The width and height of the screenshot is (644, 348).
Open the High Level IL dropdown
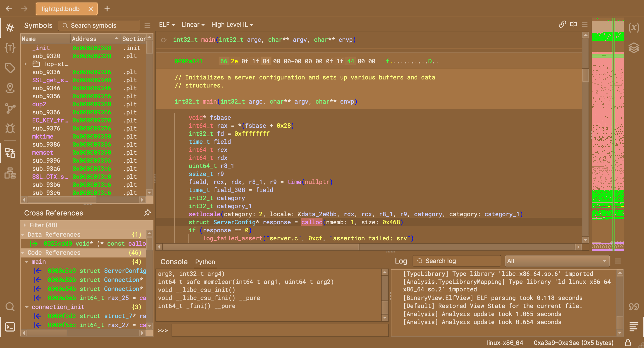232,25
